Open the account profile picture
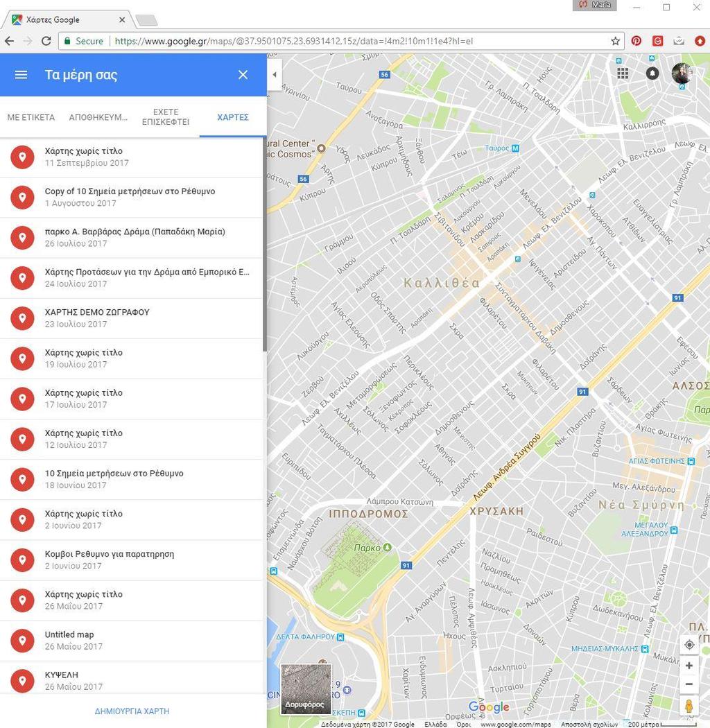710x728 pixels. [x=682, y=73]
